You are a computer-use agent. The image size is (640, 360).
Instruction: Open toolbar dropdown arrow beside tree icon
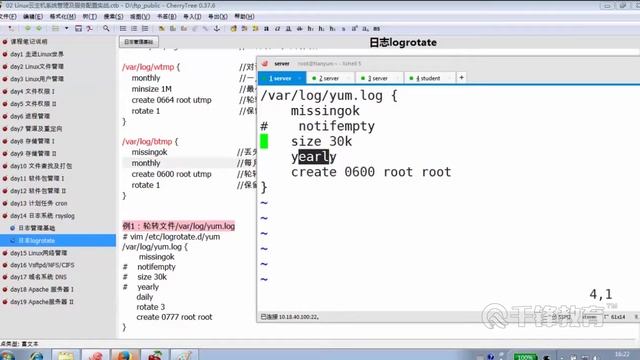point(67,29)
